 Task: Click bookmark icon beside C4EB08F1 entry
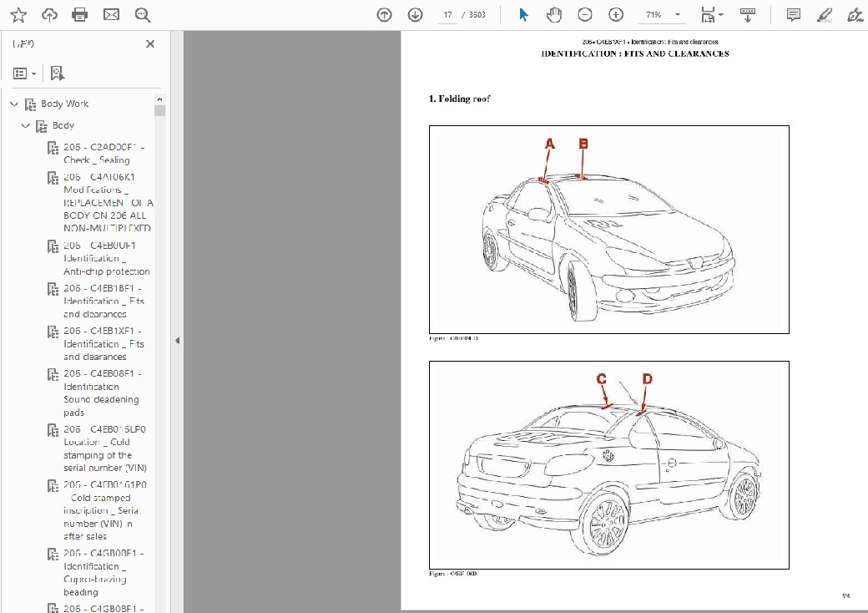[53, 374]
